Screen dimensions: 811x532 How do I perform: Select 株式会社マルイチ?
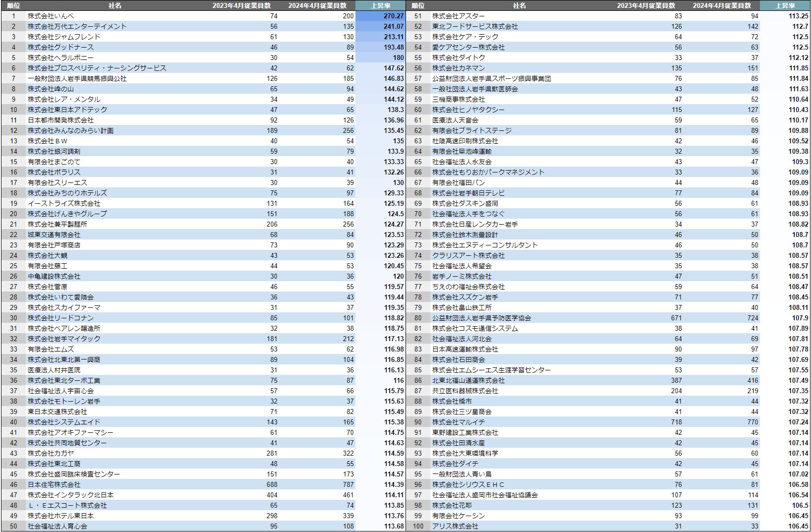[x=459, y=422]
